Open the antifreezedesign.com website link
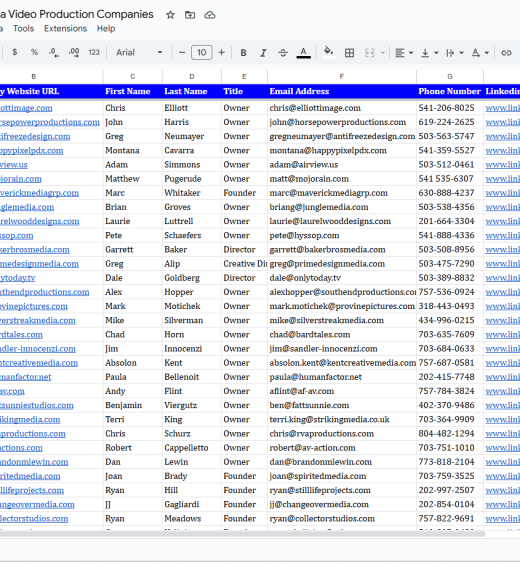This screenshot has width=520, height=562. click(x=35, y=137)
